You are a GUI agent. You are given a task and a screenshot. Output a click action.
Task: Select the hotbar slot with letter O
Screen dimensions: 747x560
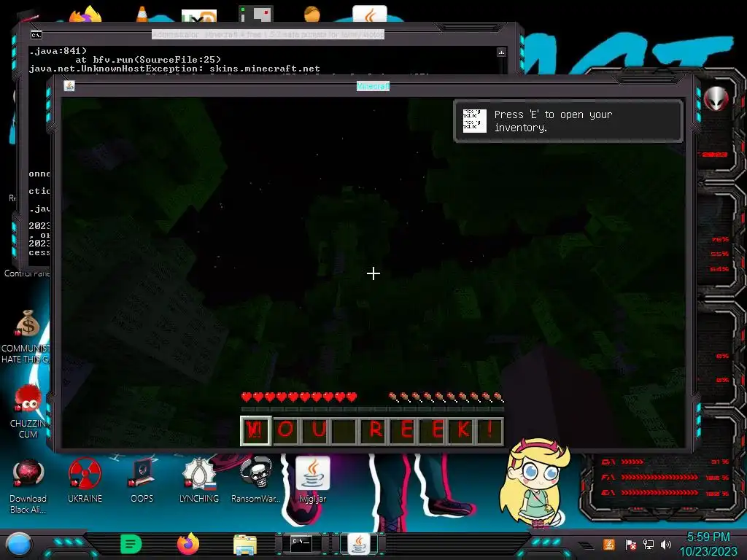click(286, 430)
